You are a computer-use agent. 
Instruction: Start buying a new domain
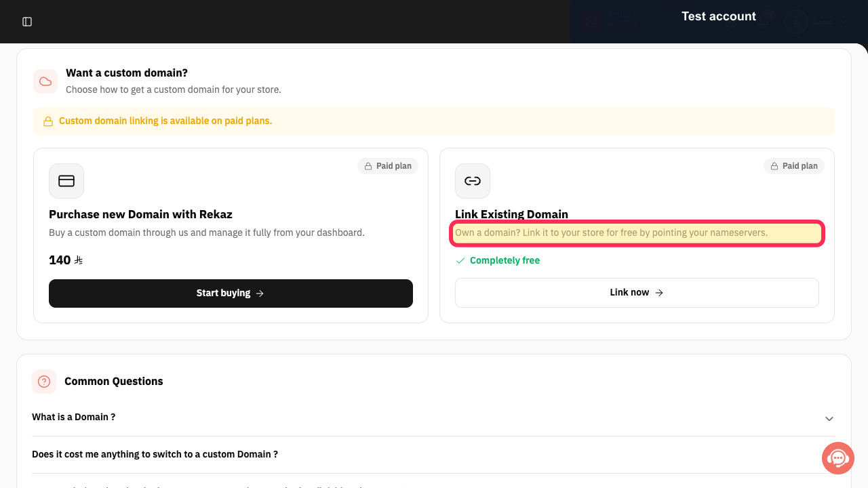(x=231, y=293)
